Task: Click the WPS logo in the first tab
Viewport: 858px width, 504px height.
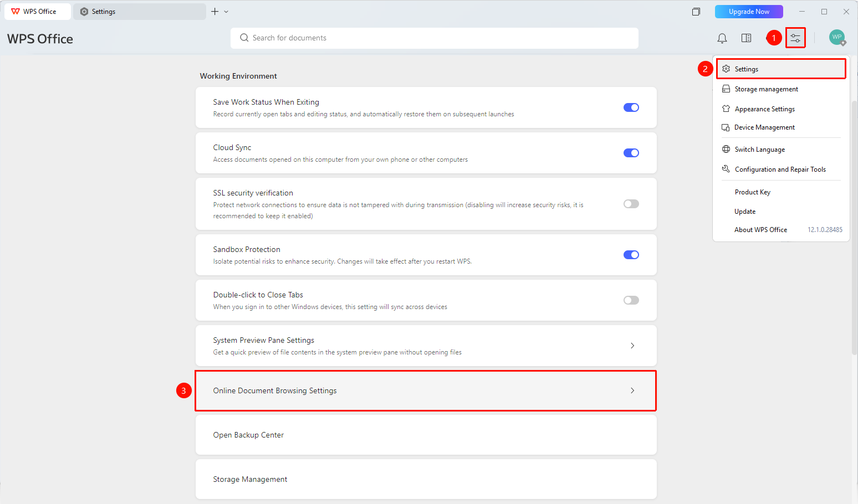Action: point(16,12)
